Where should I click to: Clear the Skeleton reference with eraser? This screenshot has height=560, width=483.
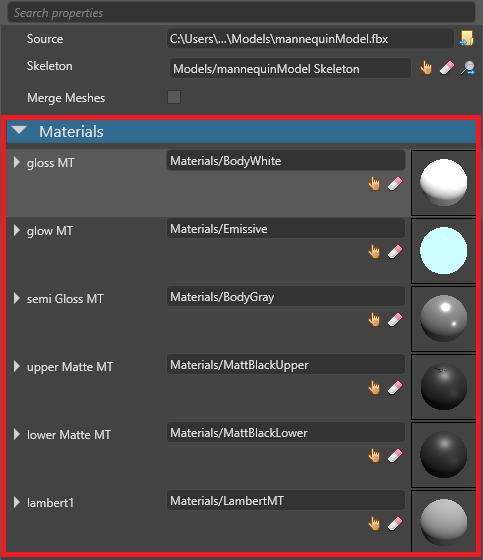coord(447,68)
